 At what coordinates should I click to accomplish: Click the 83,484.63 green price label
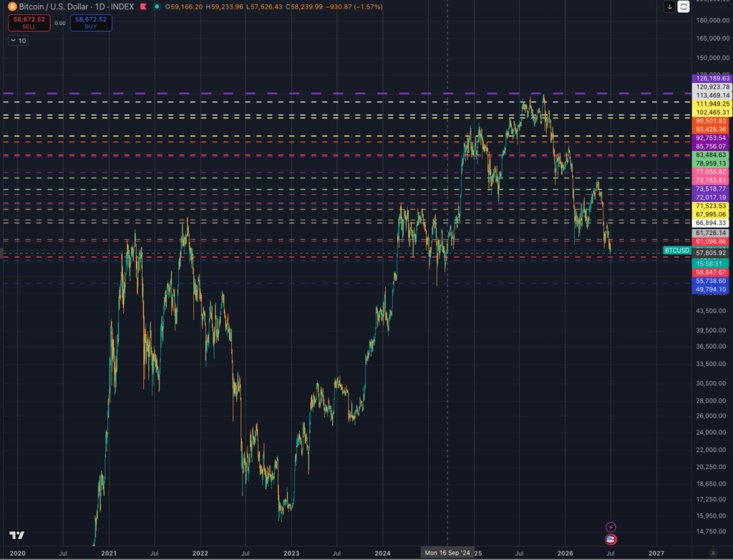(712, 155)
